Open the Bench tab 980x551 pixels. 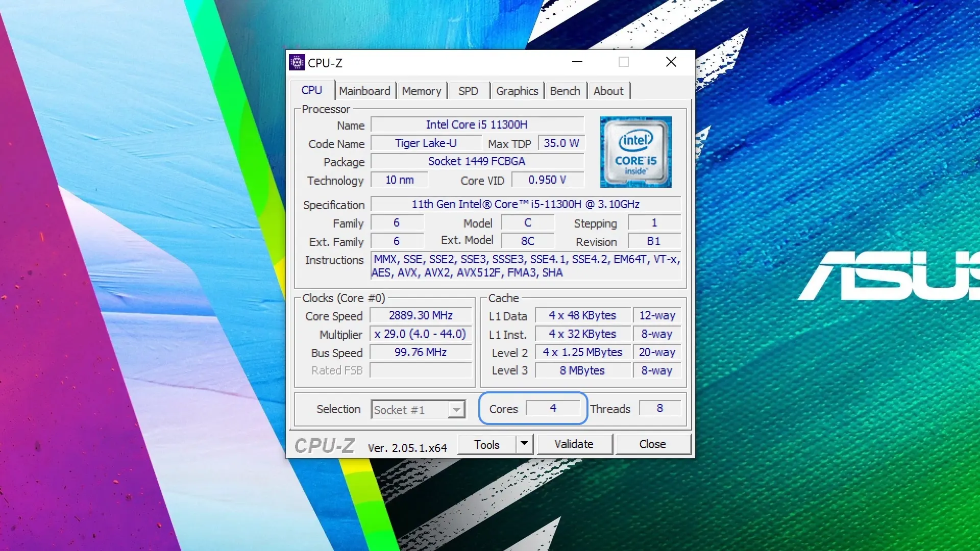(565, 91)
